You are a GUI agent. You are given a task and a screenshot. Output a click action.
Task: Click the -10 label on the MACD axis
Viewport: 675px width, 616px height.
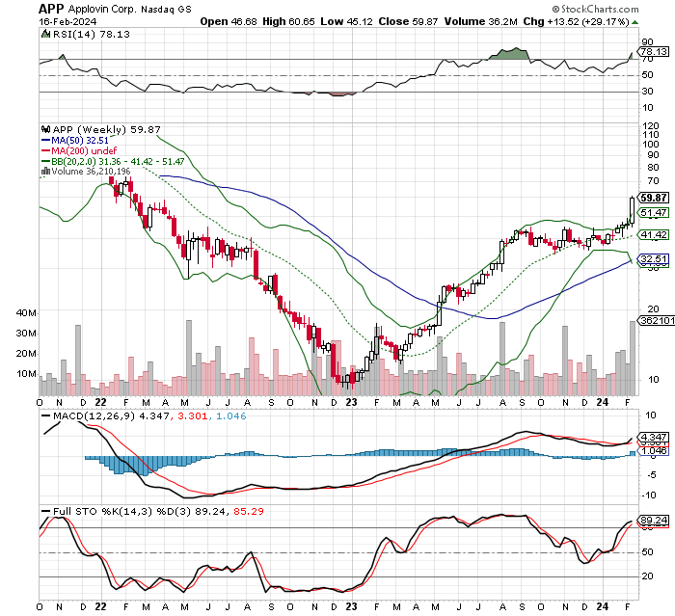[x=649, y=495]
